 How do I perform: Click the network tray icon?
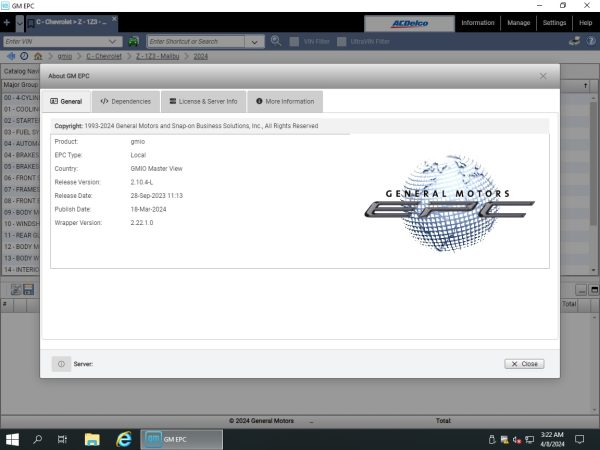(530, 440)
